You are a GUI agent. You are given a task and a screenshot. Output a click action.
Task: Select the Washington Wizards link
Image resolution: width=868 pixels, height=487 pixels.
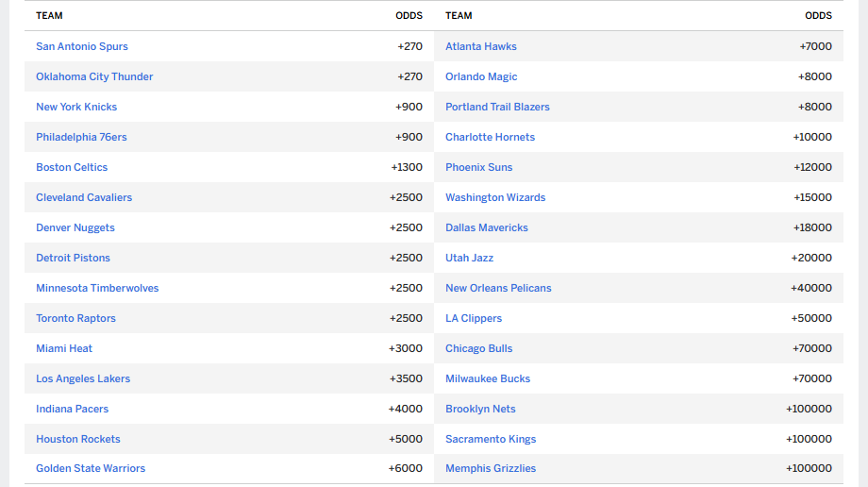[495, 197]
